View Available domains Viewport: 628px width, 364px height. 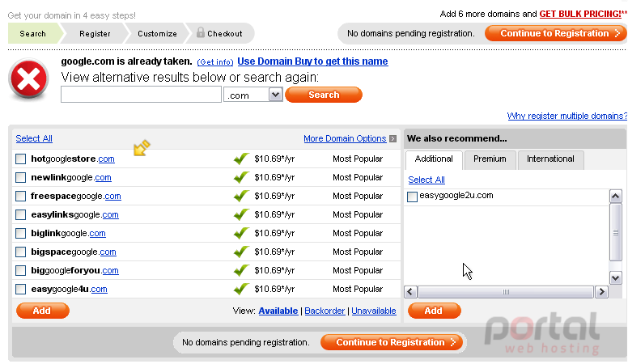pyautogui.click(x=278, y=311)
